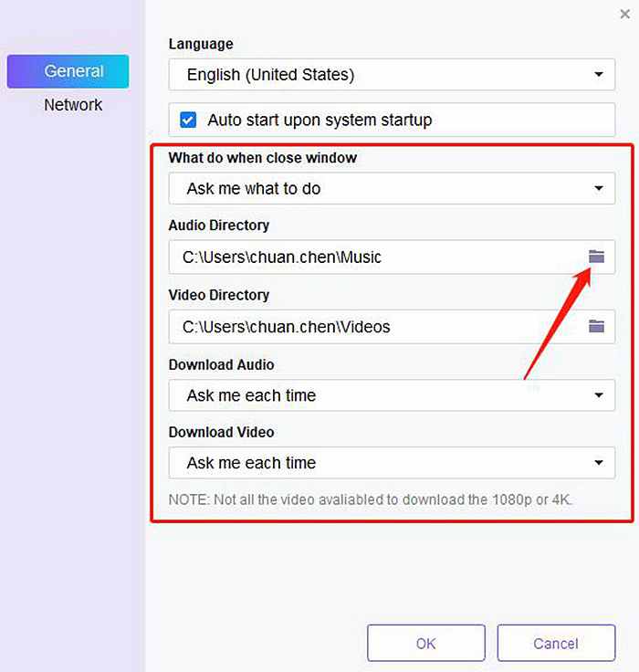Close the settings dialog with X

tap(625, 14)
